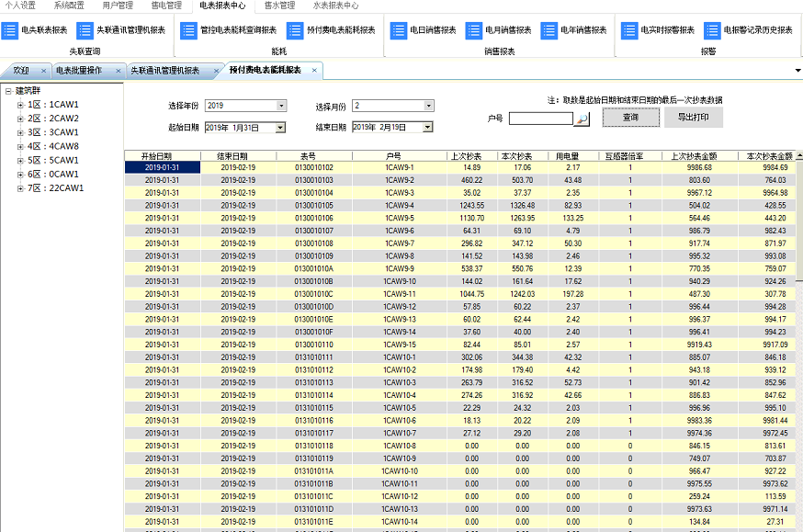Image resolution: width=803 pixels, height=532 pixels.
Task: Expand the 5区：5CAW1 node
Action: 20,161
